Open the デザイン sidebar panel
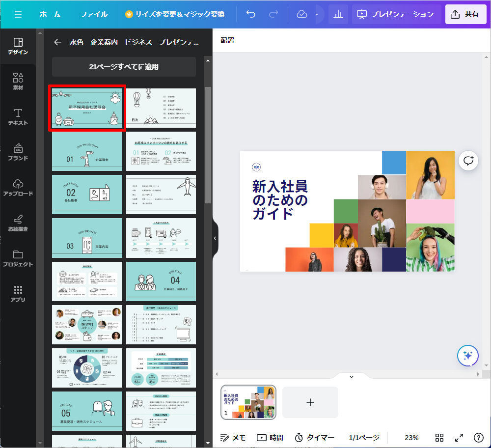Image resolution: width=491 pixels, height=448 pixels. pyautogui.click(x=18, y=46)
